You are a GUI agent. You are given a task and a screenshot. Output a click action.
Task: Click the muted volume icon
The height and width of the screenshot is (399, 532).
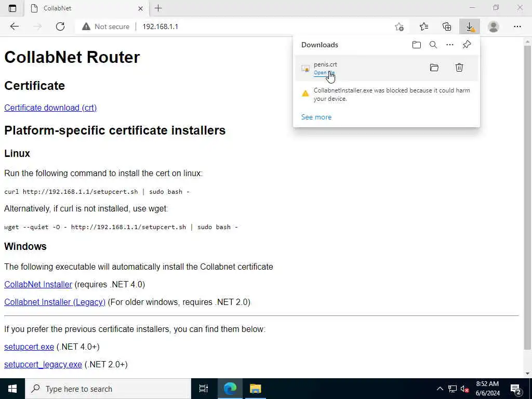[x=464, y=389]
